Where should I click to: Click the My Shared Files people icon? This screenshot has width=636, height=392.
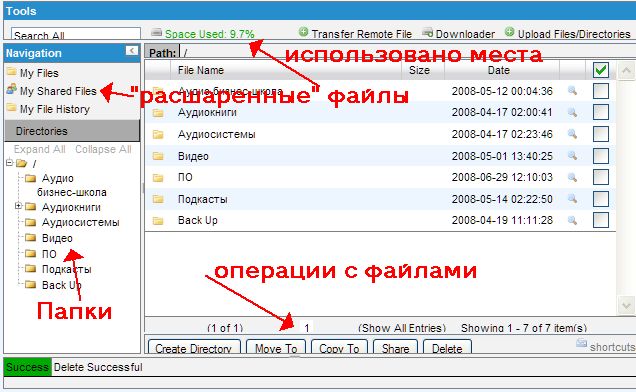[11, 89]
